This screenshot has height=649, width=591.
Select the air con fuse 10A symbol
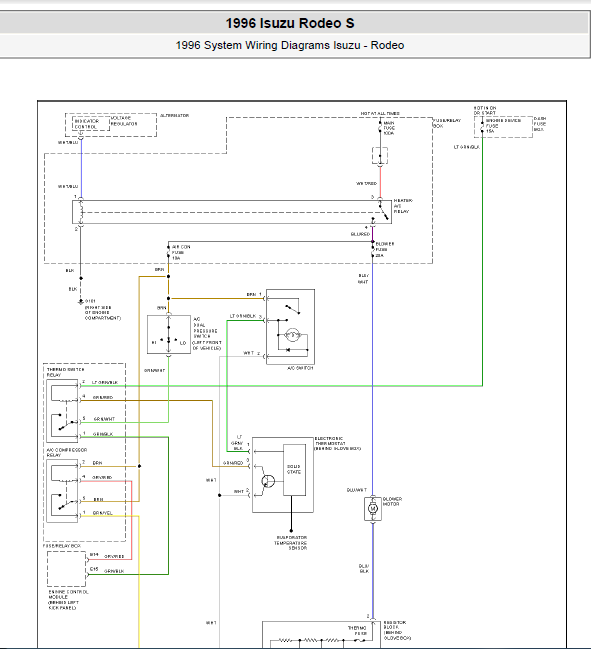pyautogui.click(x=168, y=252)
